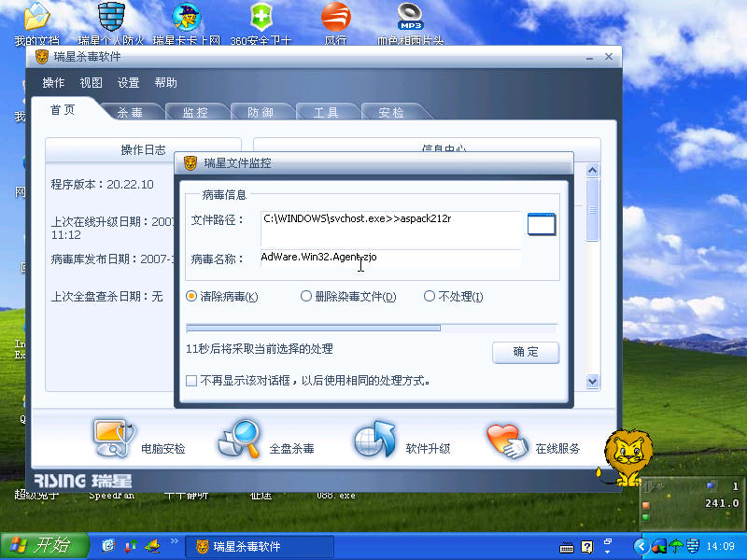Open the 操作 menu
The width and height of the screenshot is (747, 560).
pos(53,83)
